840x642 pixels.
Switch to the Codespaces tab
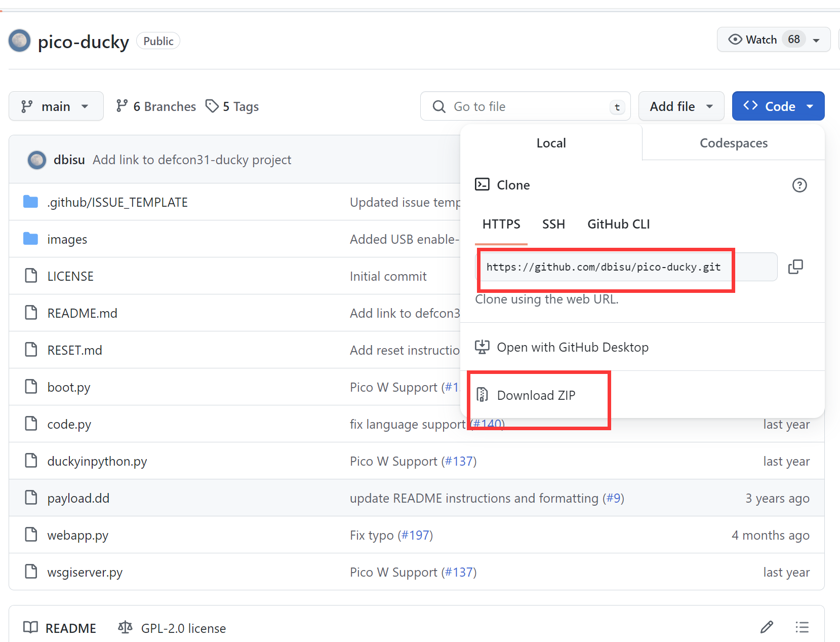click(x=734, y=143)
